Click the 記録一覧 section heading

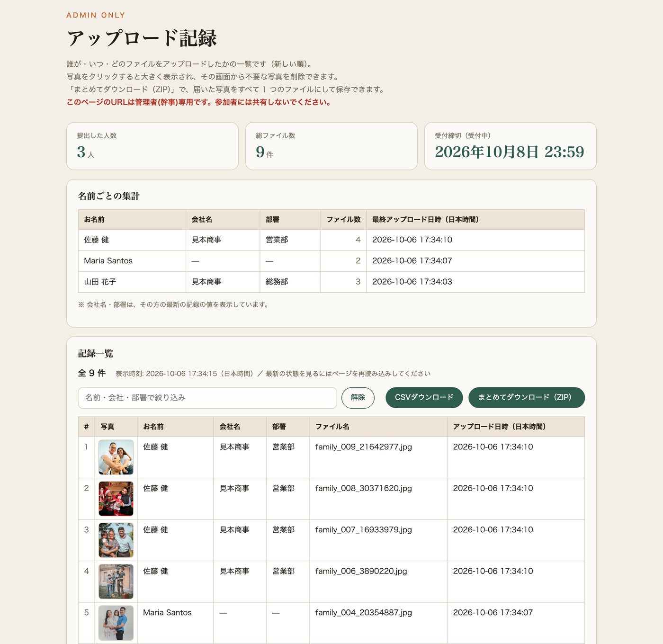96,353
